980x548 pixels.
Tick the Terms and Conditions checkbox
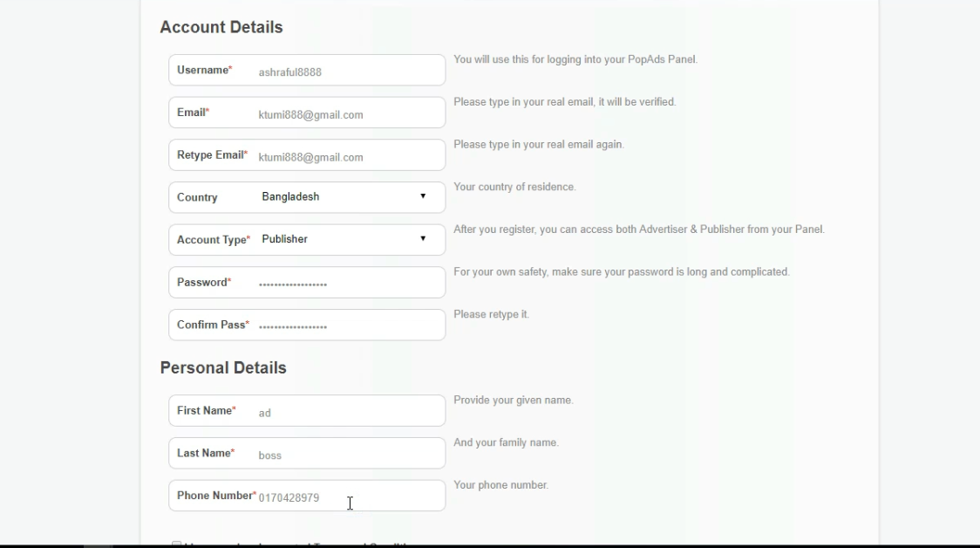[x=177, y=545]
